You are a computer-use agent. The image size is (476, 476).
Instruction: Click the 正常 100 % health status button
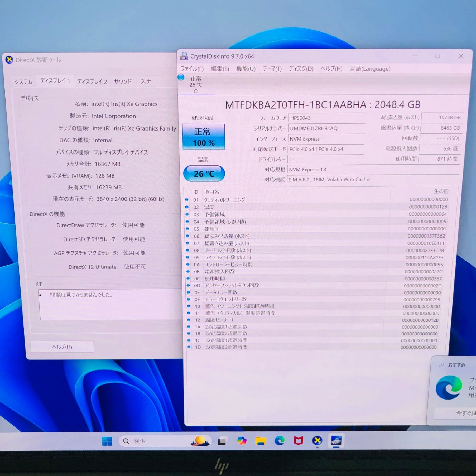coord(203,137)
